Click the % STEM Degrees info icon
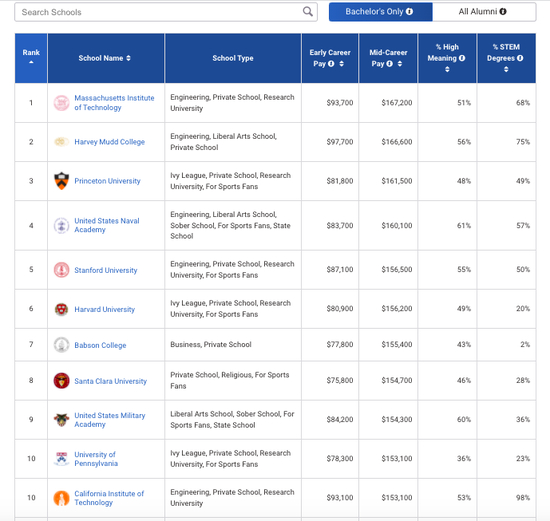The width and height of the screenshot is (550, 521). pyautogui.click(x=520, y=58)
